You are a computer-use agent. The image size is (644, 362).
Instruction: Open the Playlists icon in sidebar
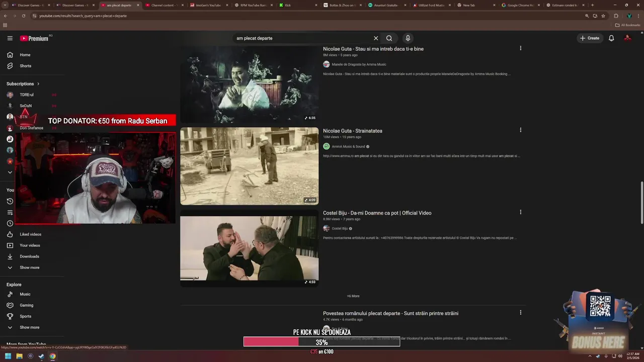click(x=10, y=212)
